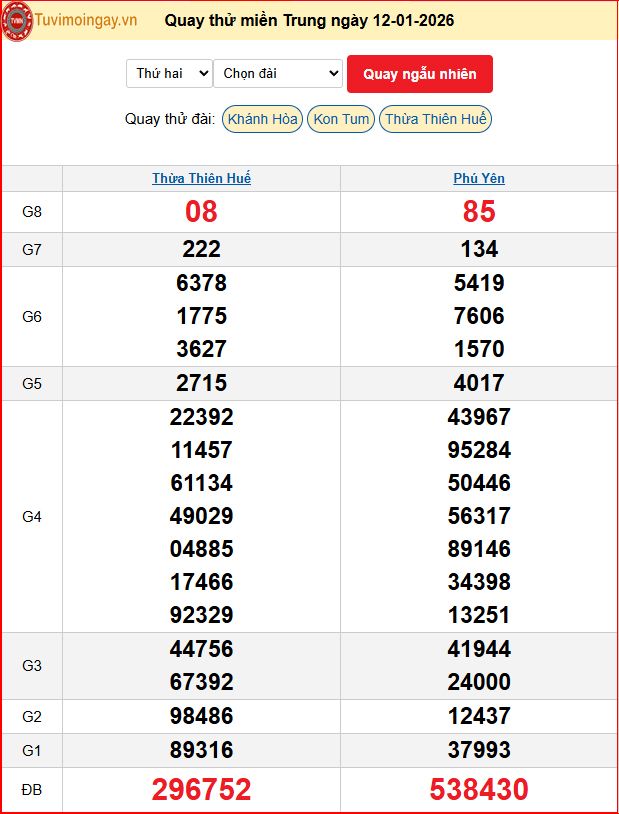Viewport: 619px width, 814px height.
Task: Click the G3 value 41944
Action: (x=479, y=649)
